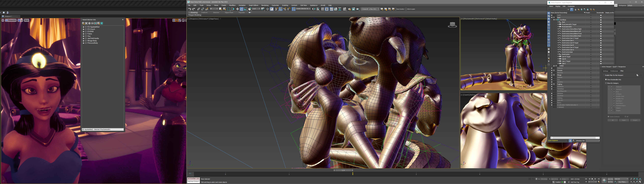Select the Select and Move tool
The image size is (644, 184).
[x=238, y=9]
